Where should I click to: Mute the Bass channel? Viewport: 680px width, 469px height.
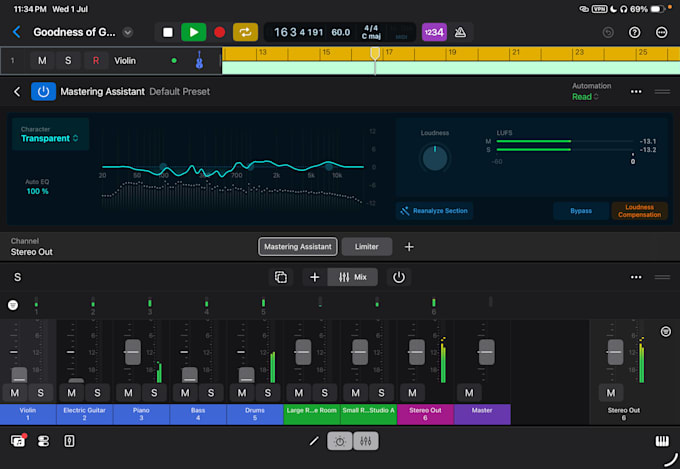[x=185, y=393]
